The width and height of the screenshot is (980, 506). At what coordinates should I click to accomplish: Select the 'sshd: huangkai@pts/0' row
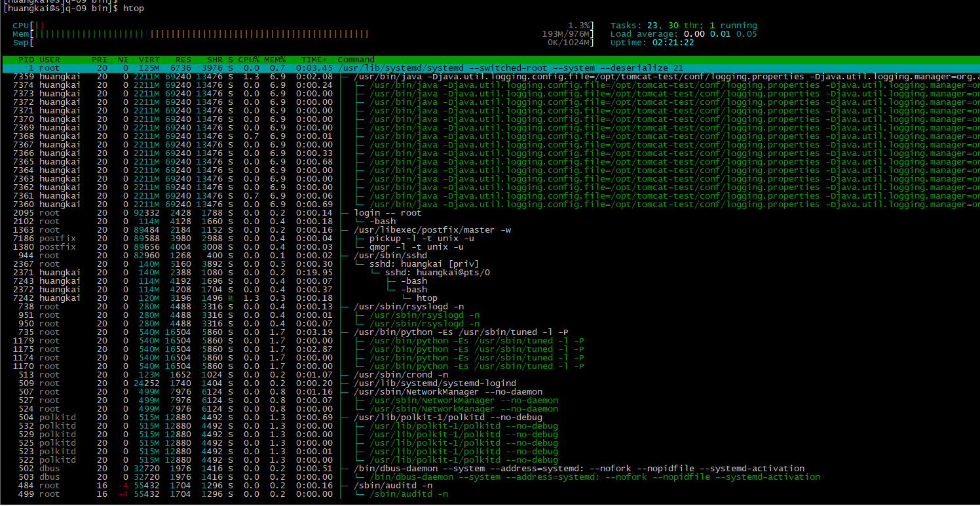490,273
